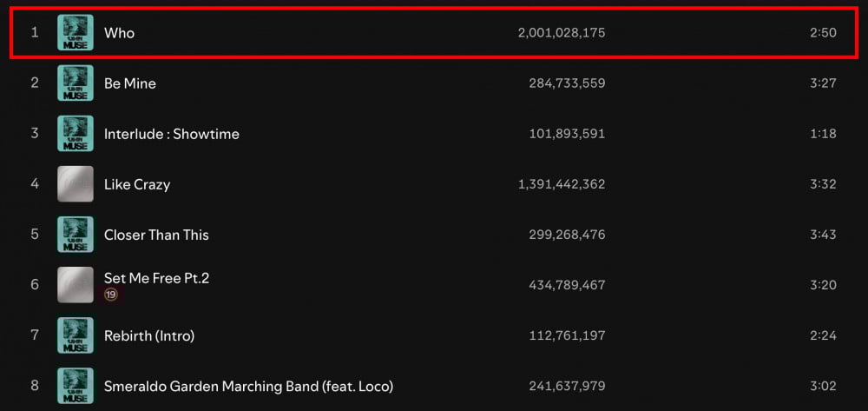Select the Interlude : Showtime cover thumbnail
The width and height of the screenshot is (868, 411).
(76, 134)
